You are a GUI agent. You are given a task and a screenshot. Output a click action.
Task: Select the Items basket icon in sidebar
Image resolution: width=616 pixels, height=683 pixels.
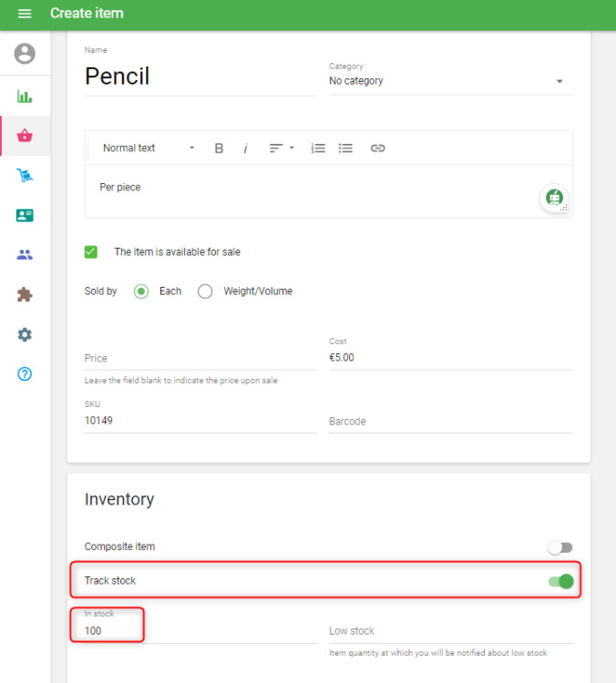click(x=25, y=136)
